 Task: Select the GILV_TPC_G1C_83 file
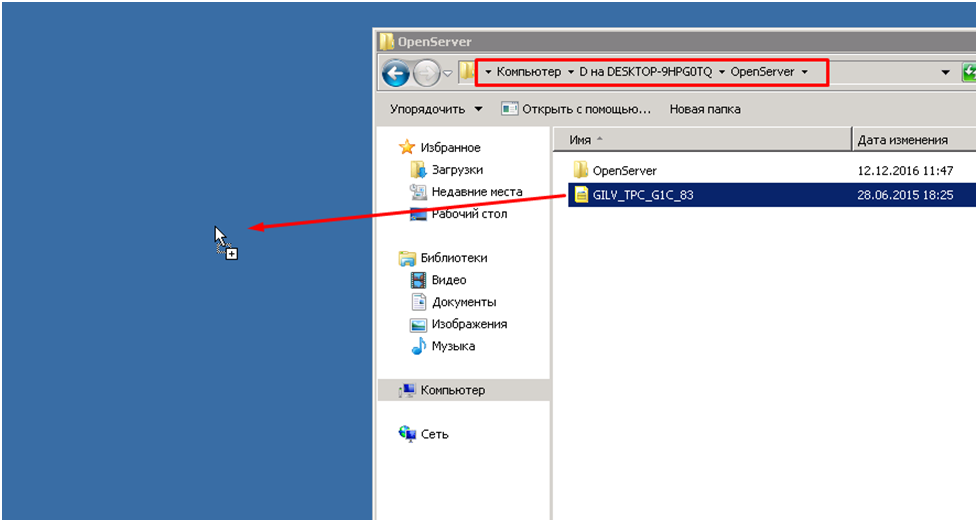772,195
